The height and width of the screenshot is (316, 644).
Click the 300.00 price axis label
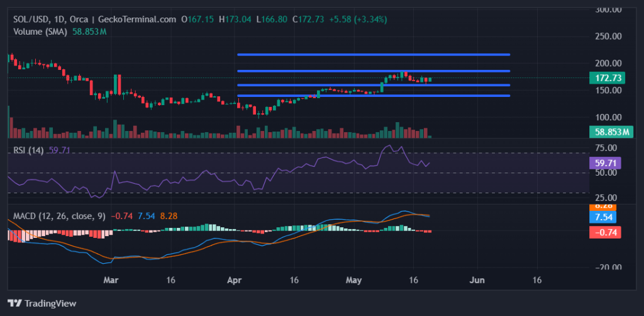click(x=609, y=9)
